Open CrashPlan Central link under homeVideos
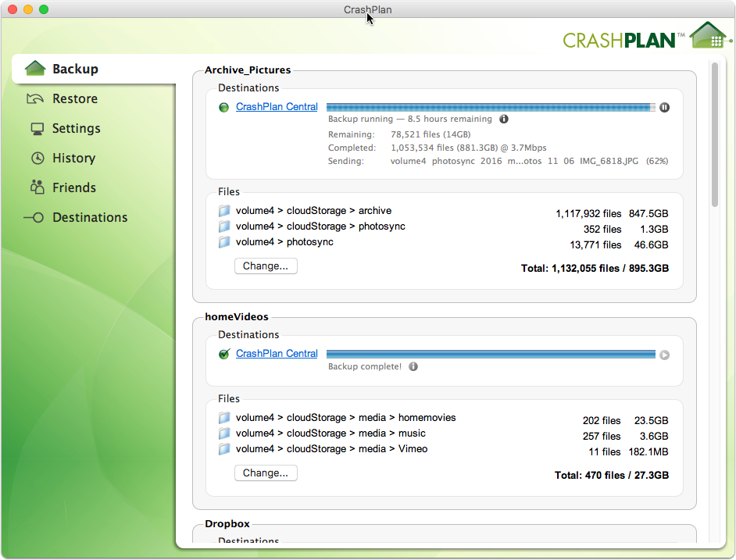The image size is (736, 560). 277,354
